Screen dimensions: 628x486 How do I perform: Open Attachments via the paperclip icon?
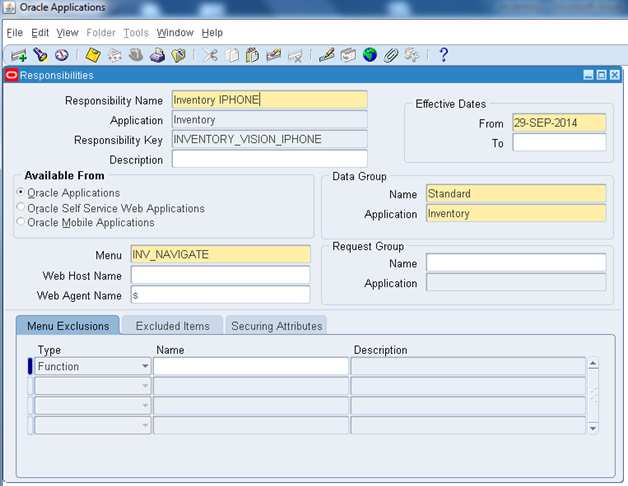tap(390, 55)
